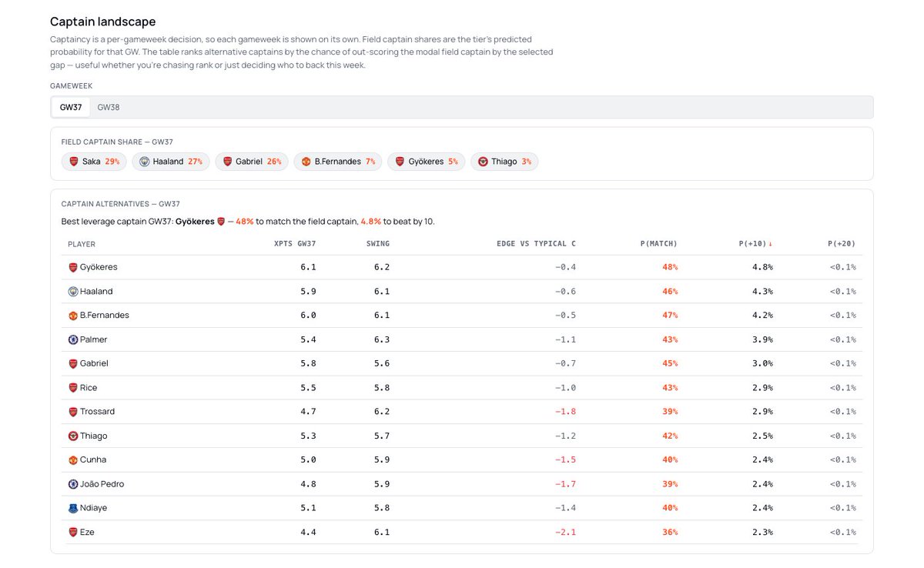Click the Man United badge in B.Fernandes chip
Image resolution: width=924 pixels, height=568 pixels.
[x=306, y=162]
